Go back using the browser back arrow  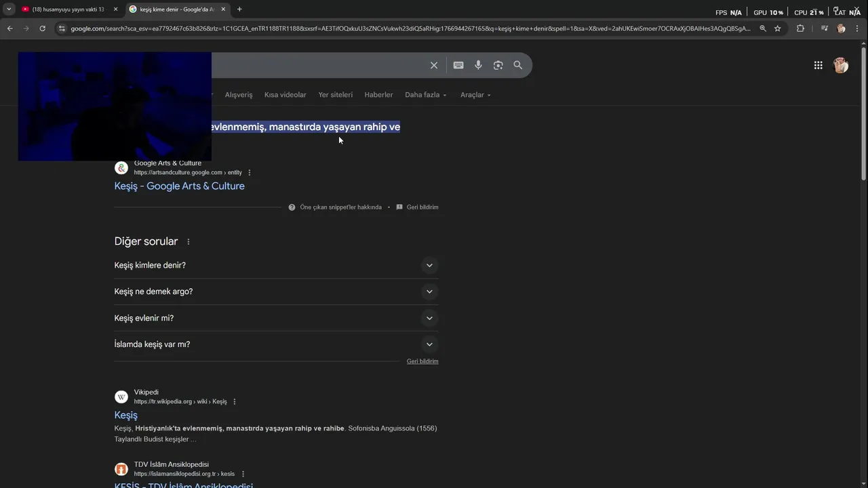point(9,28)
